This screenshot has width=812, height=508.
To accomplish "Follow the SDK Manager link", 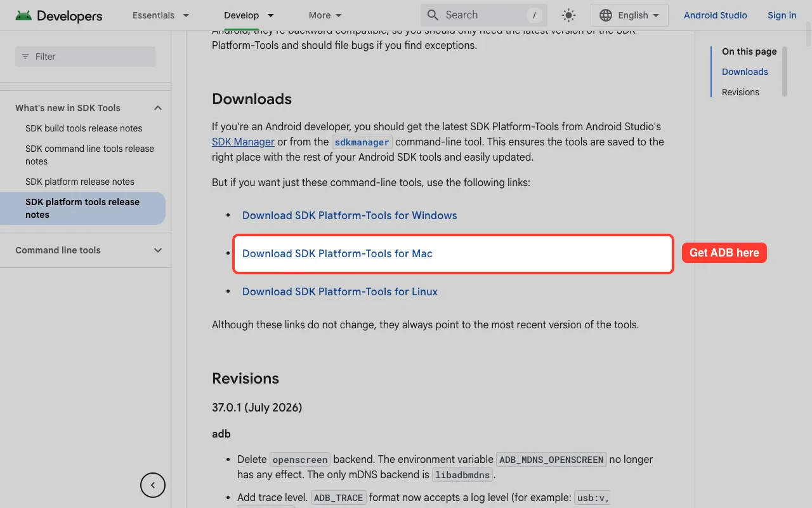I will [243, 142].
